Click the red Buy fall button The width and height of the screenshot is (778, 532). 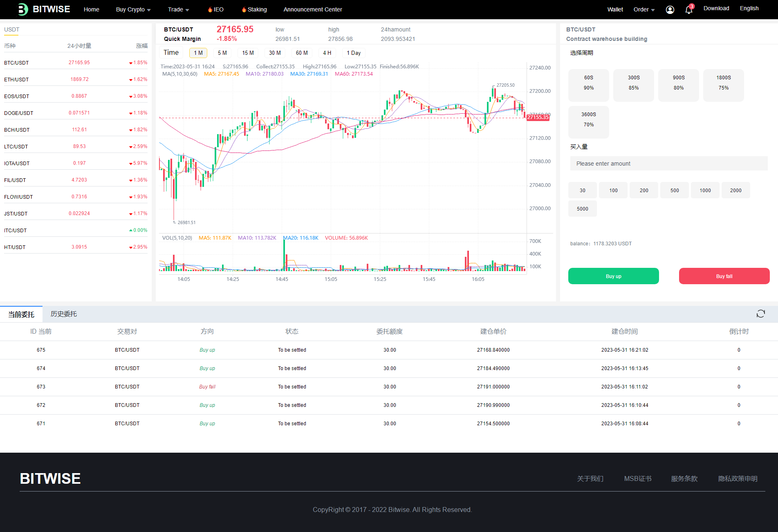coord(724,276)
